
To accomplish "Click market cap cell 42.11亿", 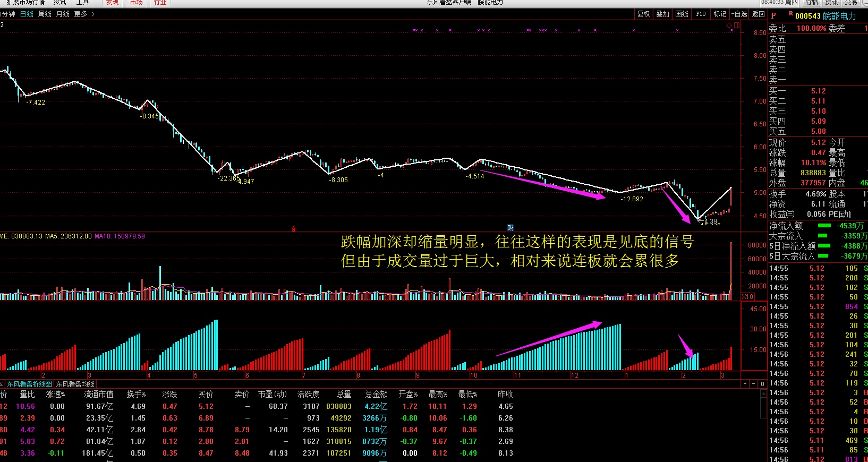I will (100, 430).
